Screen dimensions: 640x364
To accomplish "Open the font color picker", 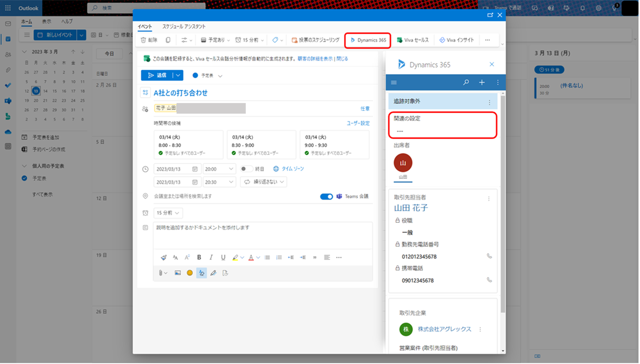I will coord(252,258).
